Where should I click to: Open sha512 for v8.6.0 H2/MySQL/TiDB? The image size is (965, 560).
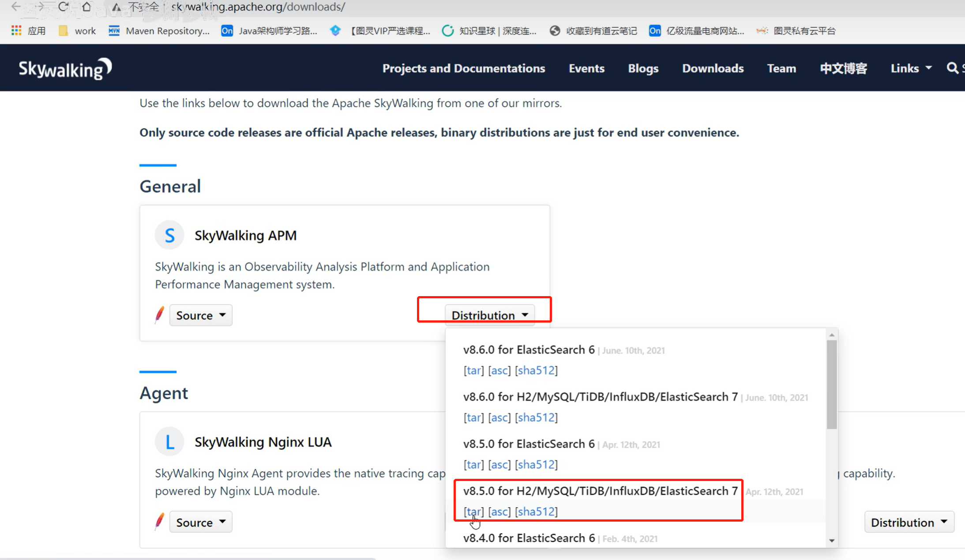pos(536,417)
